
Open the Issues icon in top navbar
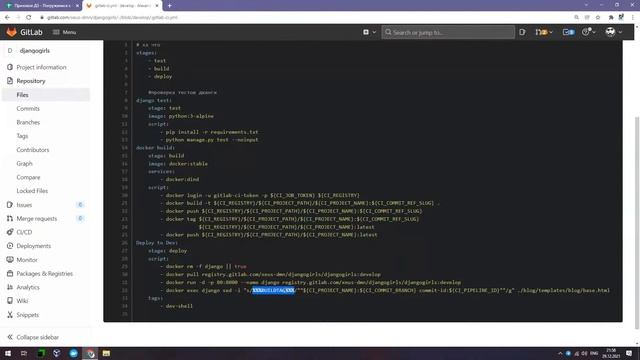[x=522, y=32]
